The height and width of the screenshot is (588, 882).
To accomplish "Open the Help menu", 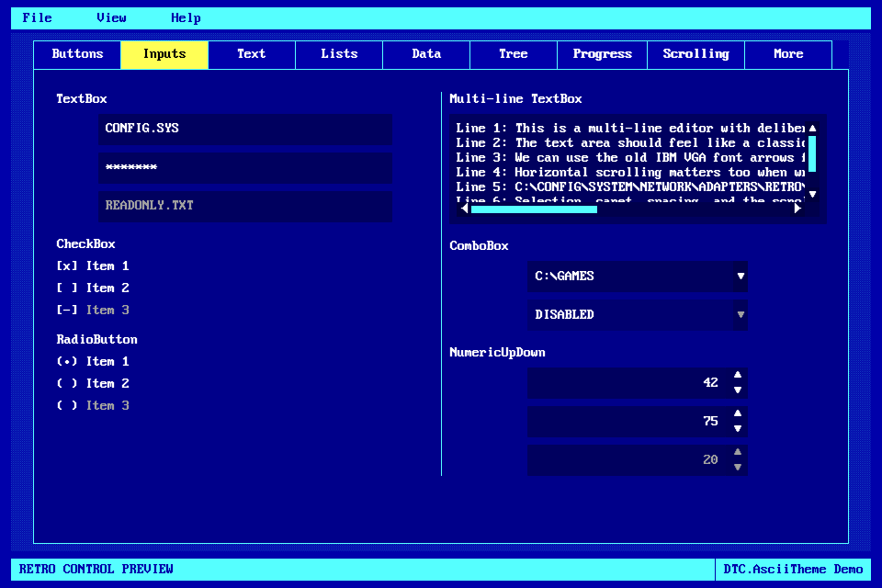I will click(186, 18).
